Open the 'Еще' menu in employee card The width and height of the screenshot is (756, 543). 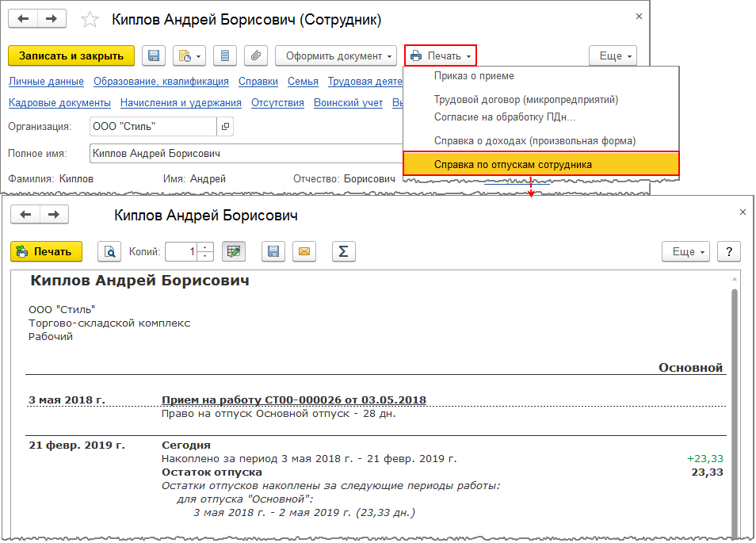coord(613,56)
